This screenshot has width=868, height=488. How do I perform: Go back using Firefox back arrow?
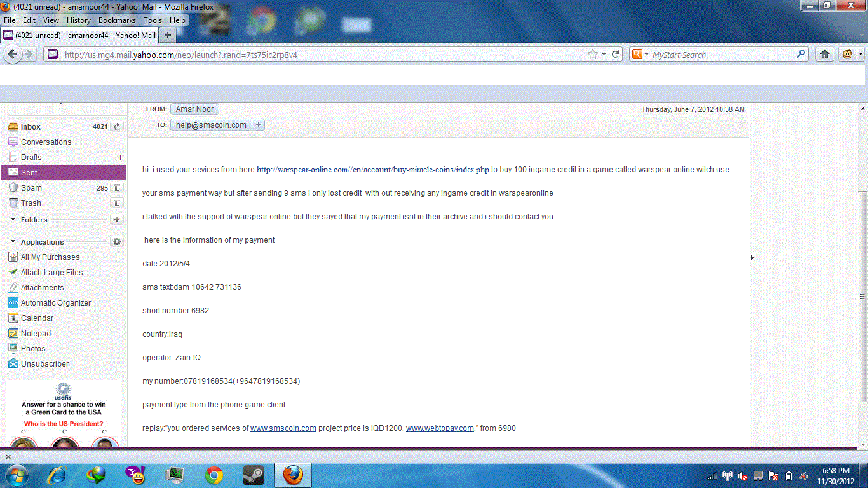tap(12, 55)
